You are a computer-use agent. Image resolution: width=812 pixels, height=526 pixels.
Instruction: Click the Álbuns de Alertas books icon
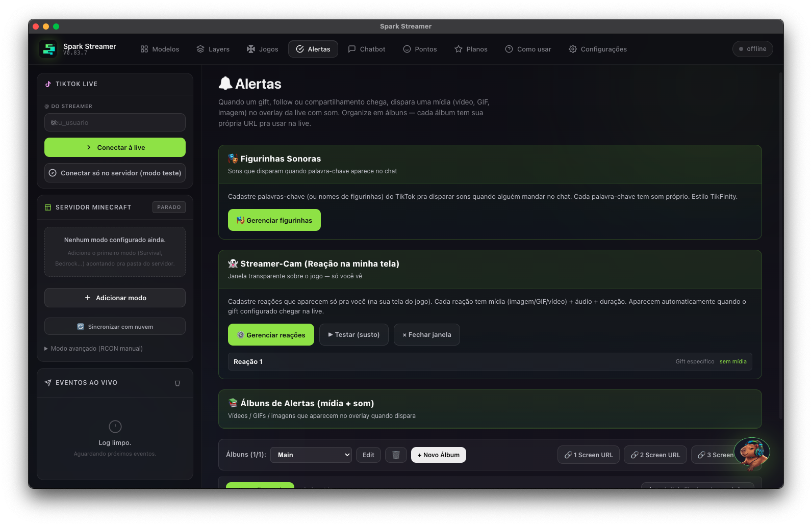[x=233, y=403]
